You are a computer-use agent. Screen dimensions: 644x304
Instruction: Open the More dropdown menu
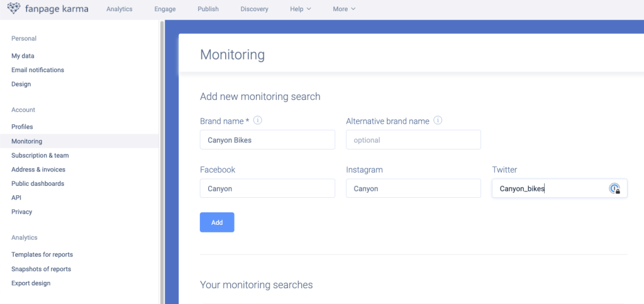point(344,9)
